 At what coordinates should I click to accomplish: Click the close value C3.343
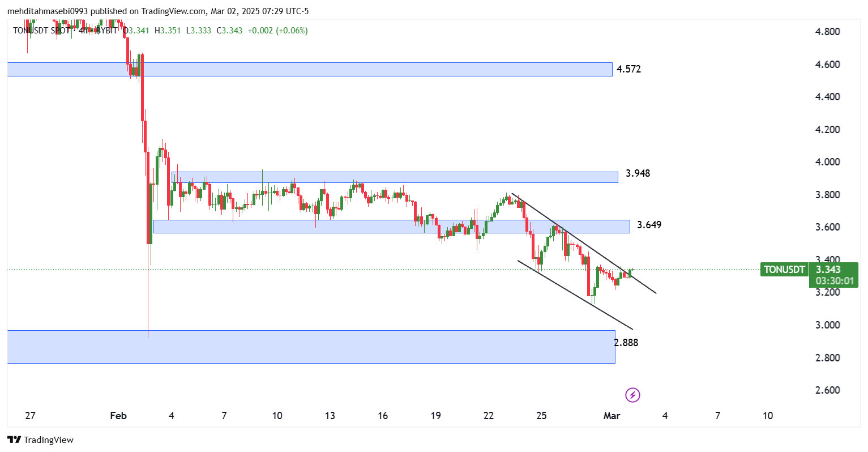tap(229, 31)
